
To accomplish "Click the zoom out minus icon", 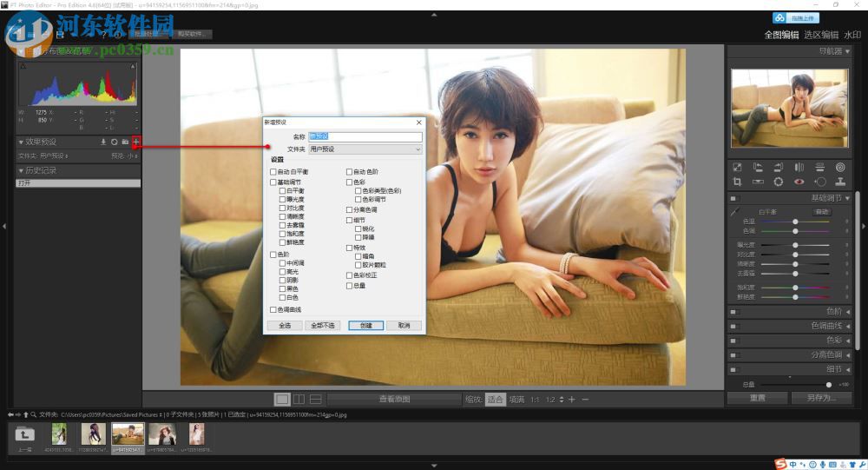I will [x=585, y=399].
